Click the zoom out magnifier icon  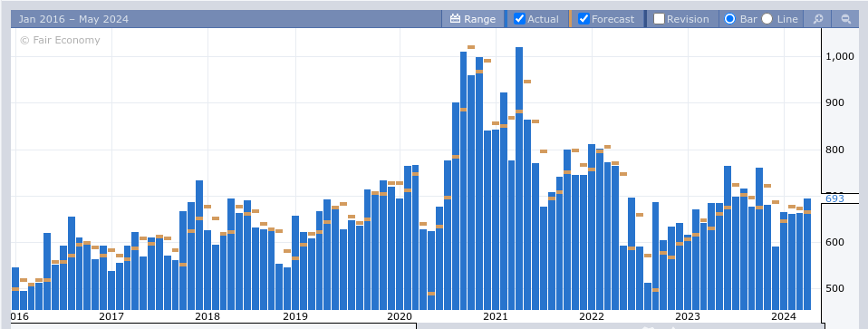(846, 19)
